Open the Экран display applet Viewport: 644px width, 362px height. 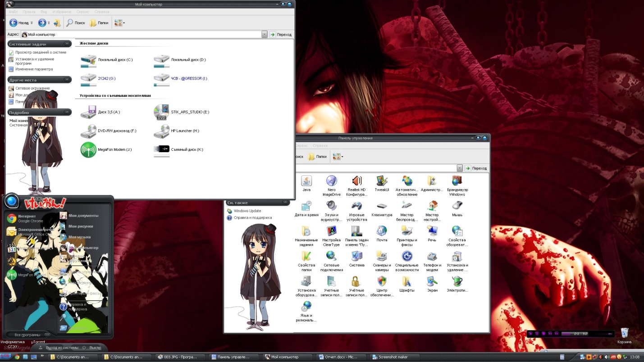pyautogui.click(x=432, y=285)
